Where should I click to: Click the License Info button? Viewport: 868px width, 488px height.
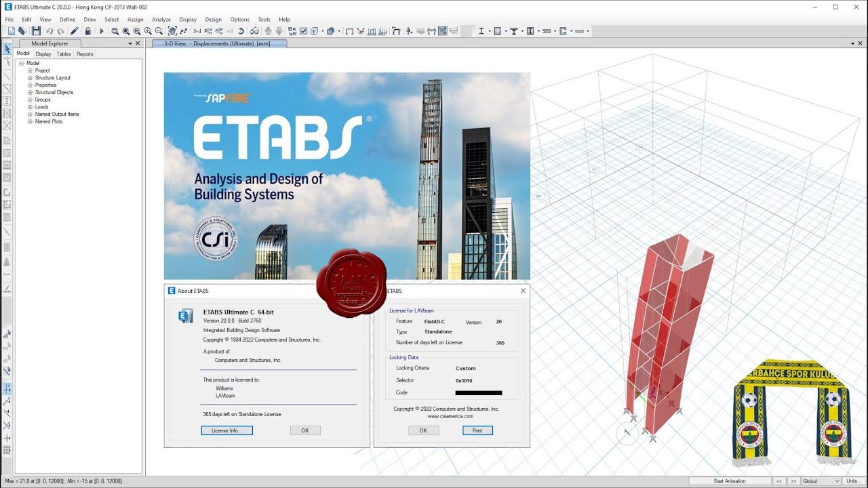pyautogui.click(x=226, y=430)
